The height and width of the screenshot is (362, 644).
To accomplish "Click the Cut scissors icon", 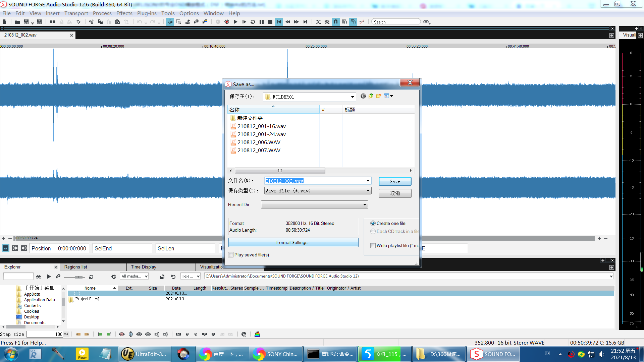I will click(x=91, y=22).
